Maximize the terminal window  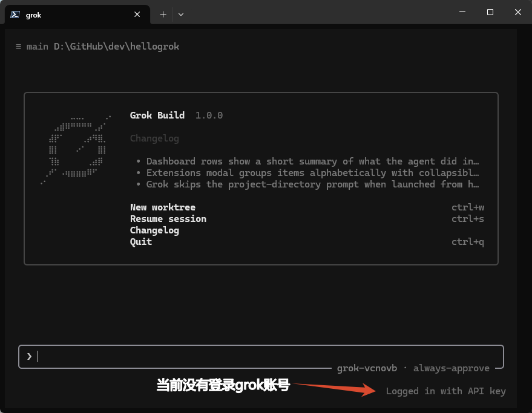pyautogui.click(x=490, y=12)
